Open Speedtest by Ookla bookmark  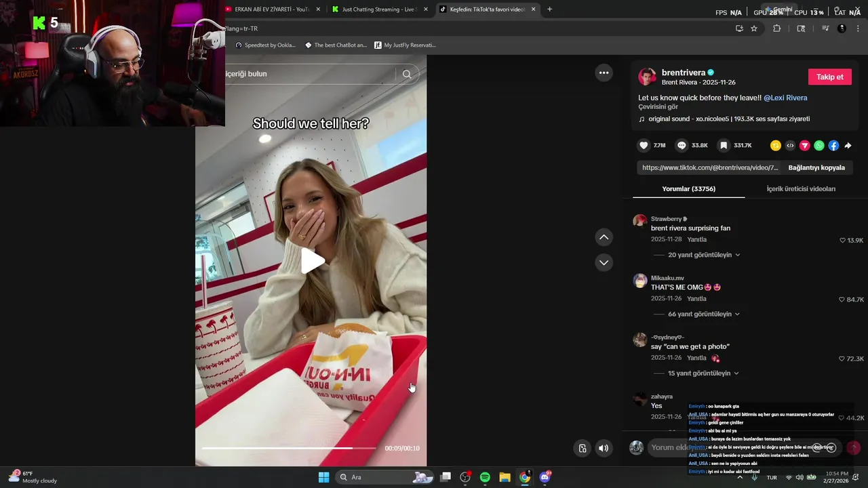(x=265, y=45)
